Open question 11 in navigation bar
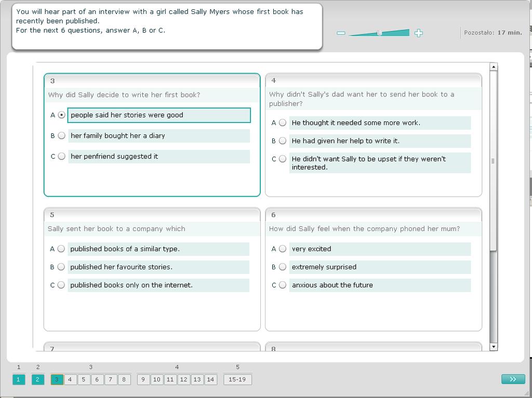 [170, 379]
